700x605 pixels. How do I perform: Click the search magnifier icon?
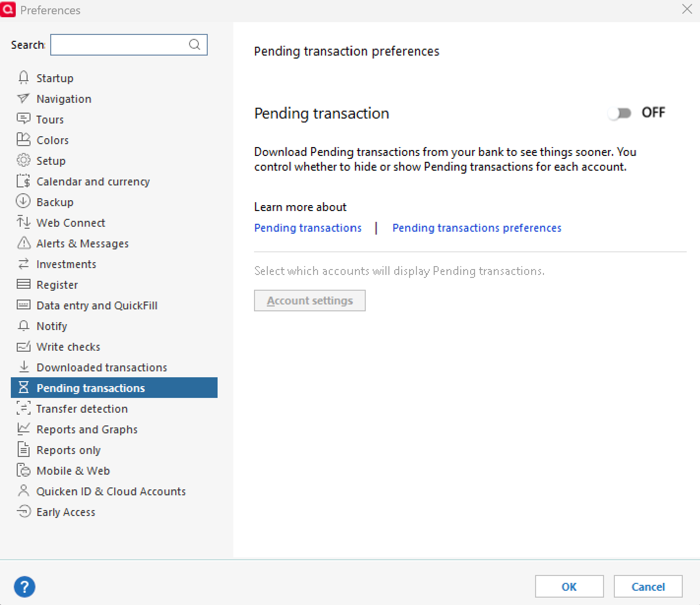point(194,45)
